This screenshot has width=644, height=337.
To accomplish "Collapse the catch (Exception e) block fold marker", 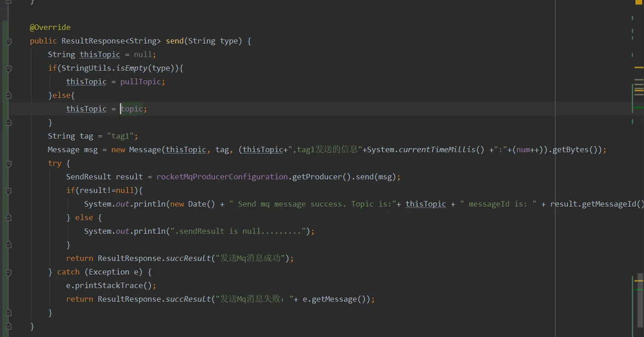I will point(8,272).
